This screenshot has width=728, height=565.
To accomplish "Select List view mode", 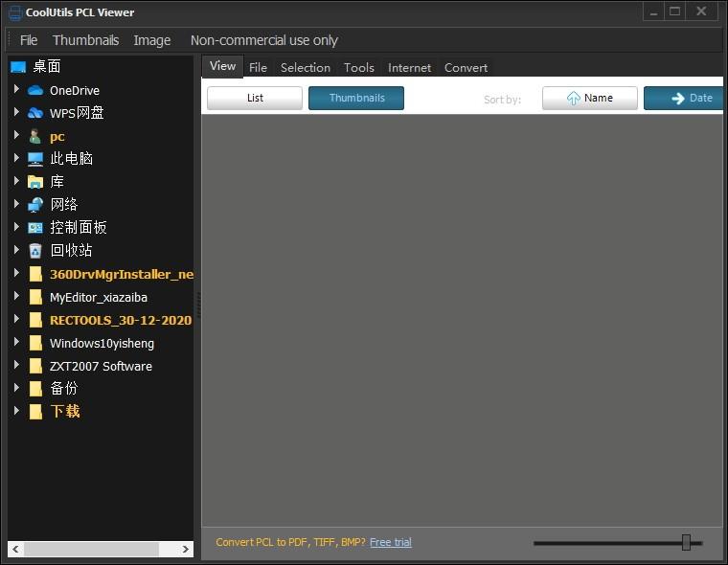I will [255, 98].
